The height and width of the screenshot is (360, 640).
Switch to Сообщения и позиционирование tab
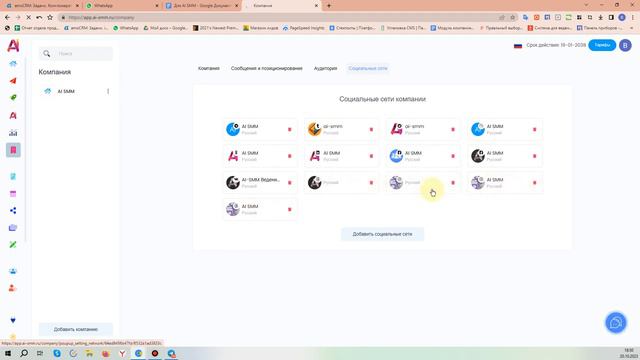[267, 68]
